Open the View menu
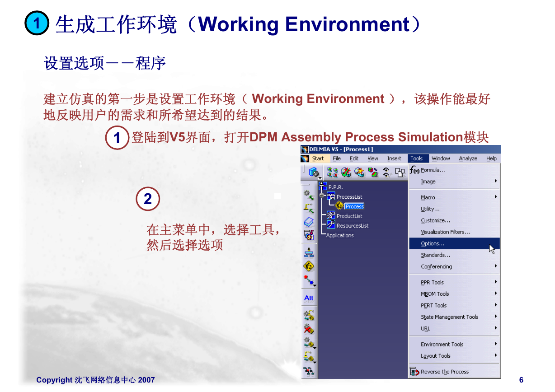 [x=373, y=159]
